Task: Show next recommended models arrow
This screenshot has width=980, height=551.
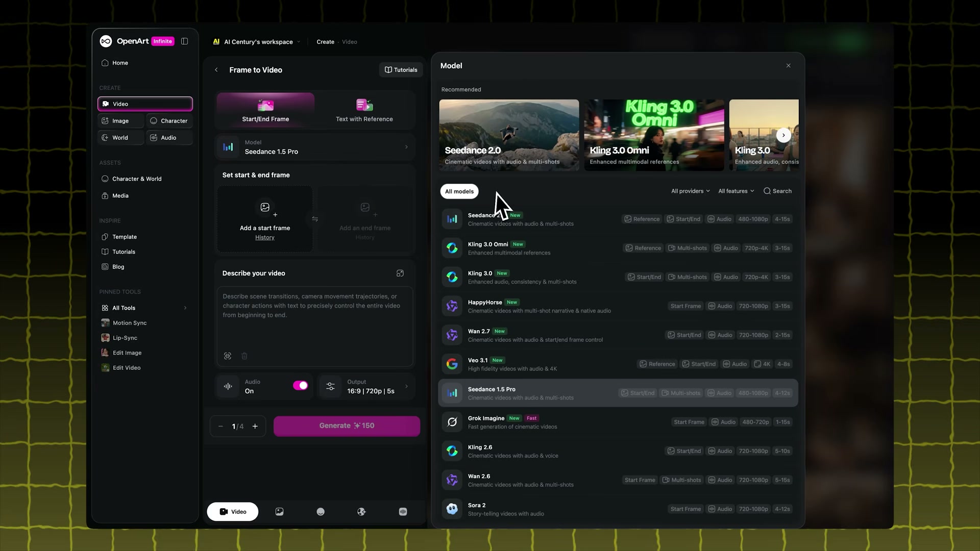Action: (783, 135)
